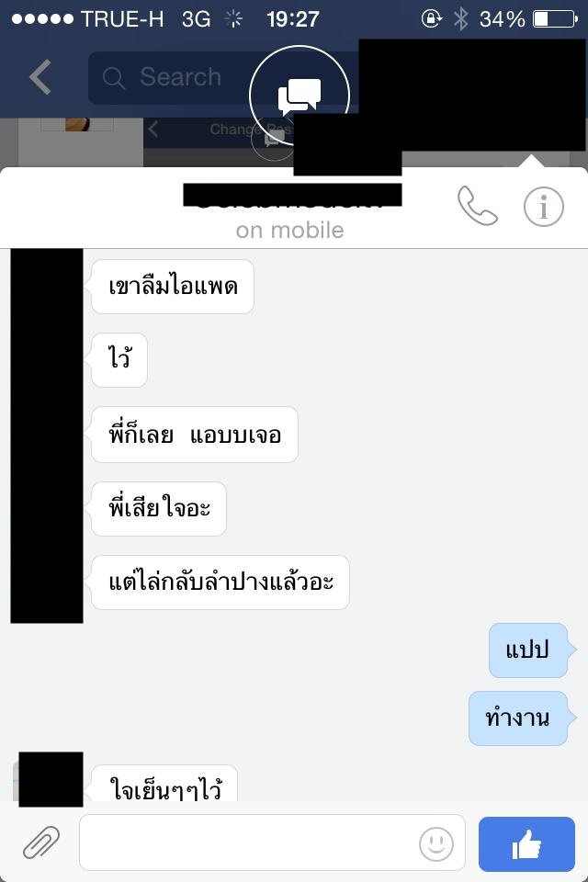Tap the phone call icon

tap(477, 206)
